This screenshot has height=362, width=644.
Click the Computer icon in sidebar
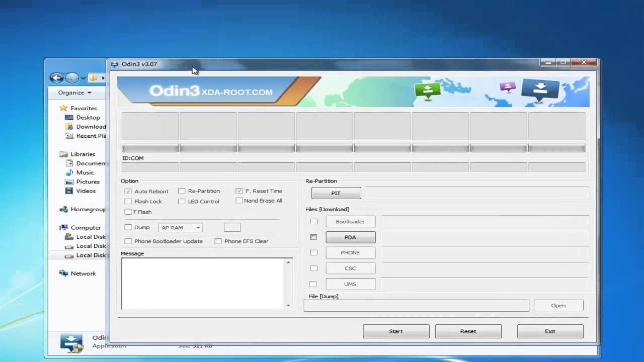click(63, 228)
